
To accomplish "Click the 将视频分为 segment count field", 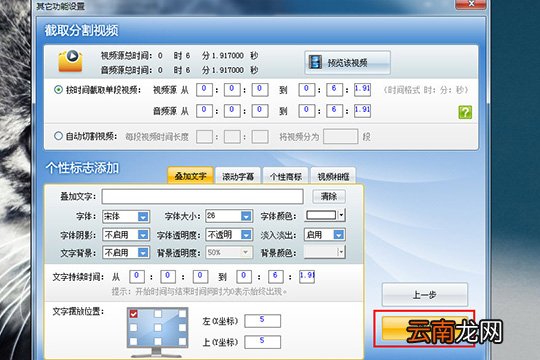I will click(341, 136).
